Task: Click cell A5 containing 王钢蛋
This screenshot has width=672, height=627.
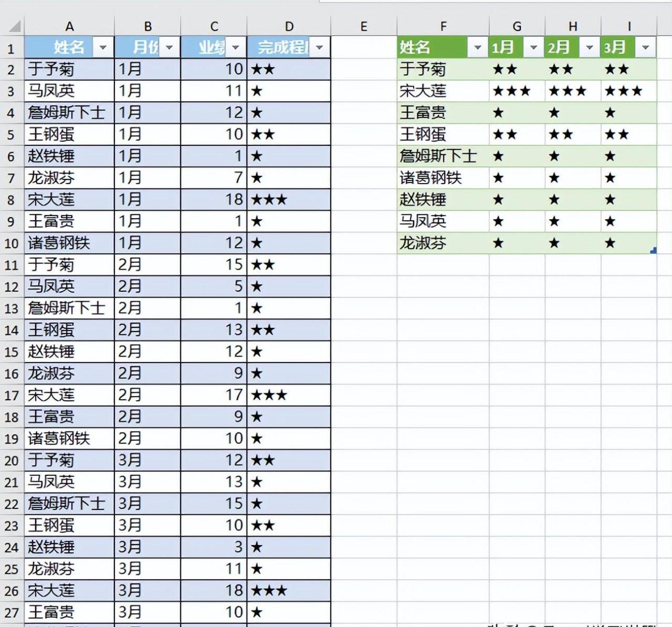Action: pos(69,134)
